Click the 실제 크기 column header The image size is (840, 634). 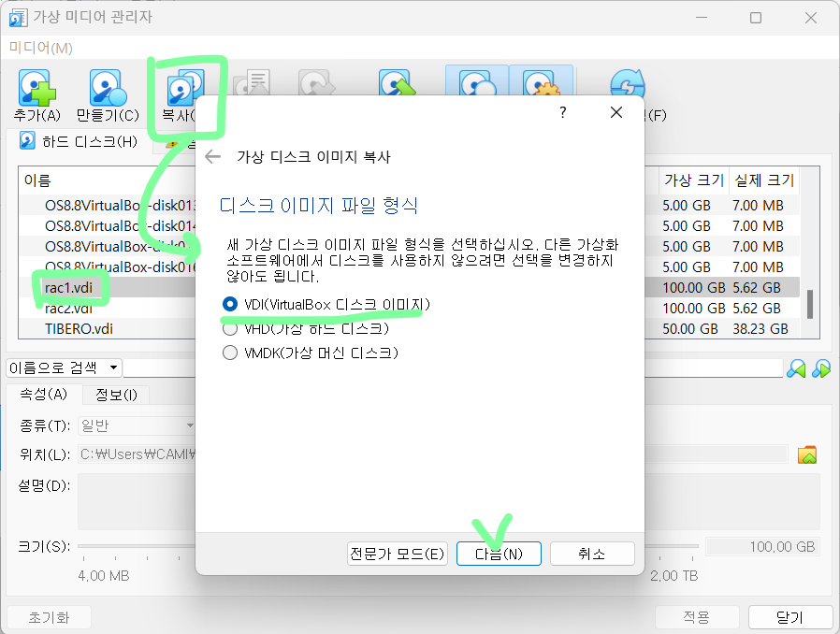coord(764,180)
